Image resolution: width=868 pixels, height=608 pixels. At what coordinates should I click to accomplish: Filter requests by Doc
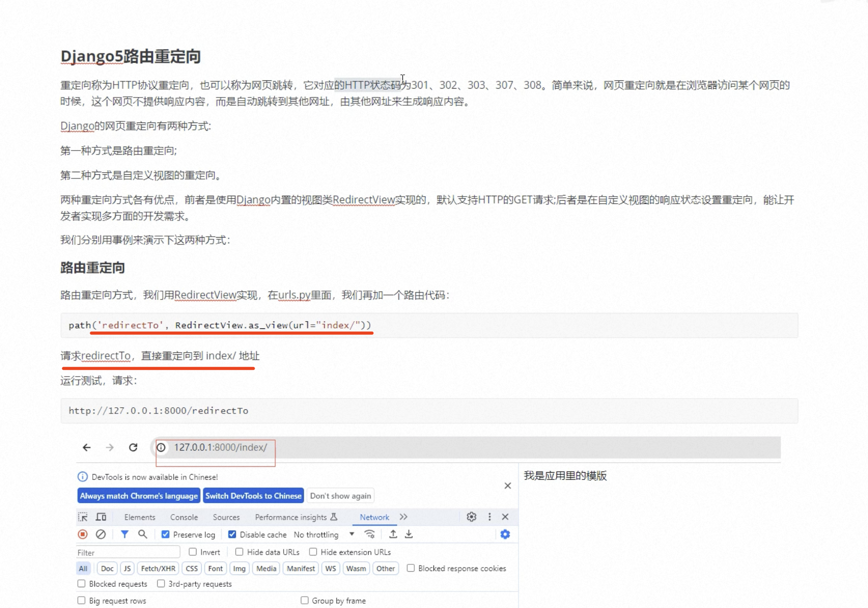click(107, 569)
